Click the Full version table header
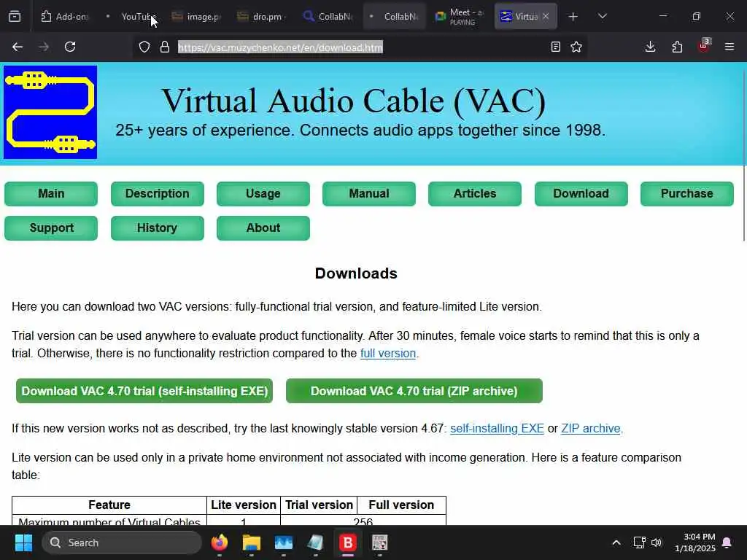747x560 pixels. point(401,505)
